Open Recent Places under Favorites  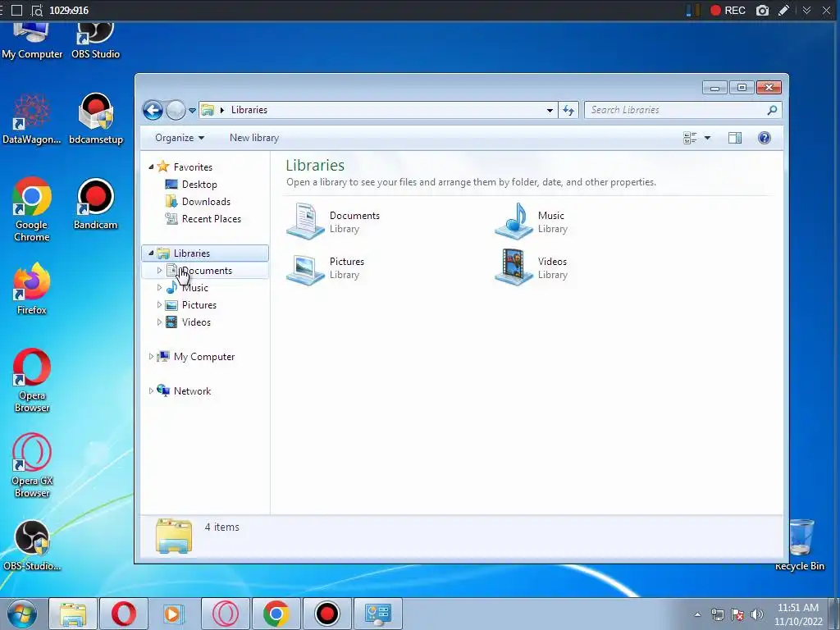coord(212,218)
